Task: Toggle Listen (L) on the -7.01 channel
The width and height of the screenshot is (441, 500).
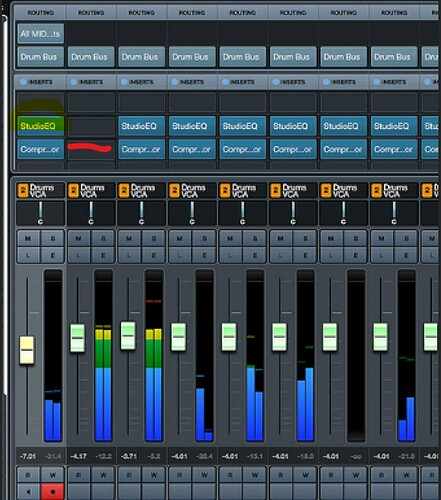Action: click(x=29, y=255)
